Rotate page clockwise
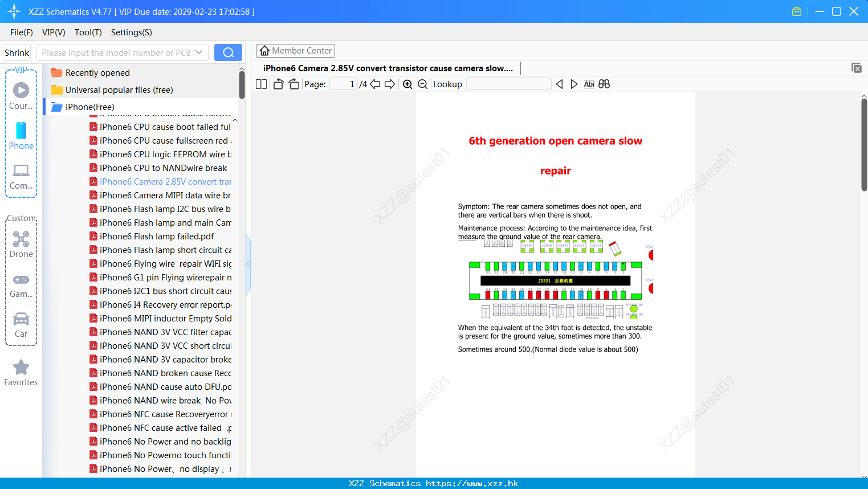The height and width of the screenshot is (489, 868). tap(294, 84)
